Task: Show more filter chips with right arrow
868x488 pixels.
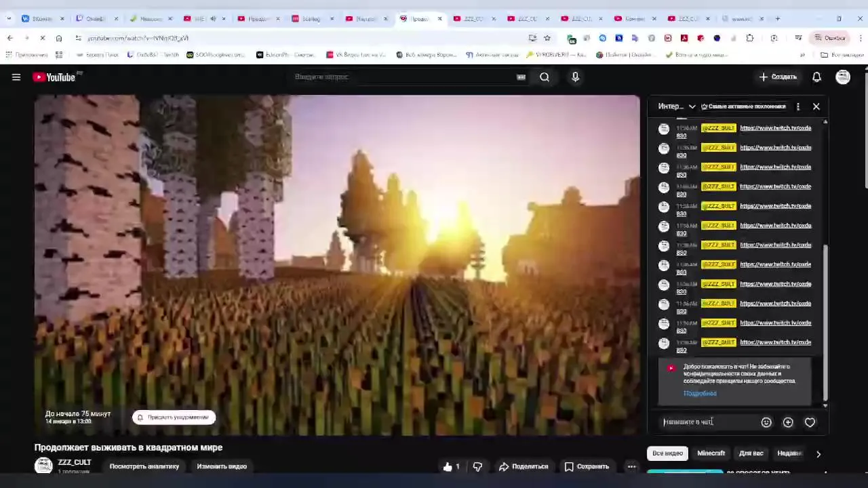Action: tap(818, 454)
